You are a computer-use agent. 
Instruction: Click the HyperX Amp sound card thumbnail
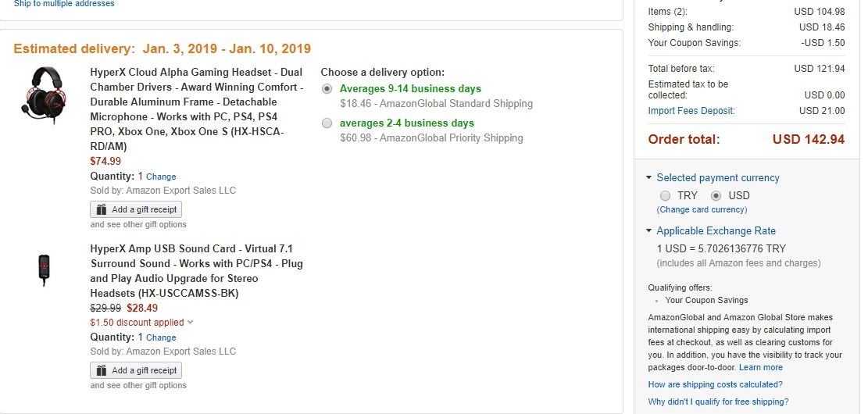click(43, 270)
